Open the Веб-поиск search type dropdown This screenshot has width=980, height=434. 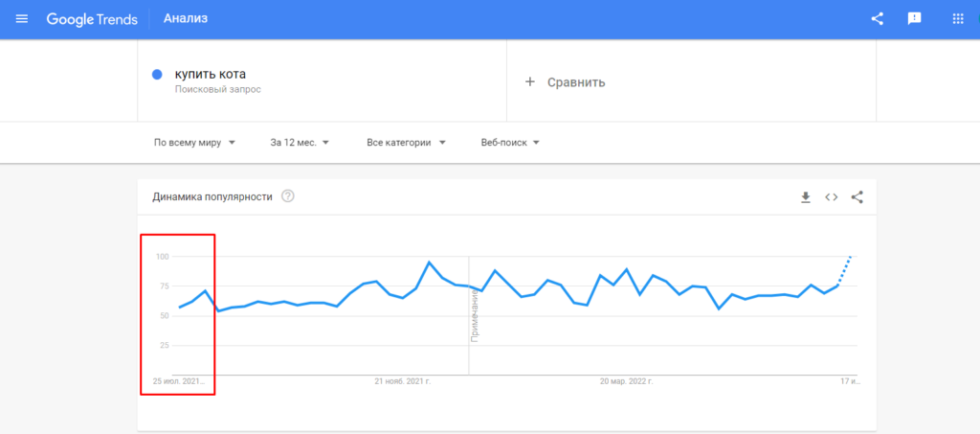pos(510,143)
